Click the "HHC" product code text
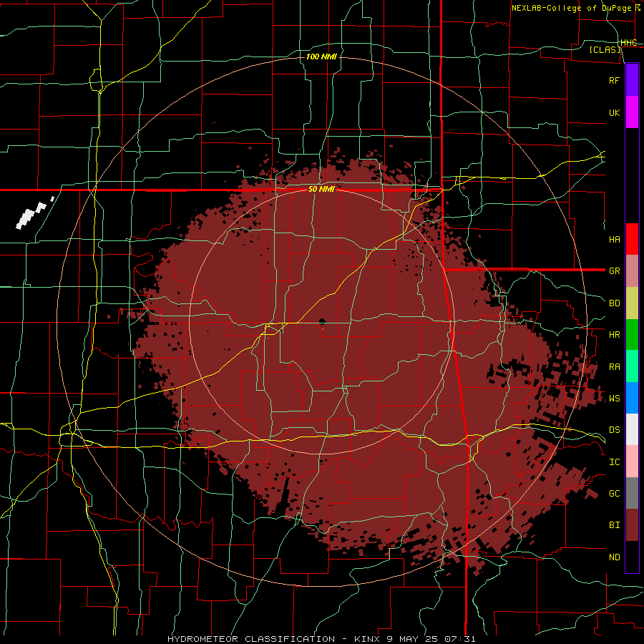Viewport: 644px width, 644px height. coord(628,43)
